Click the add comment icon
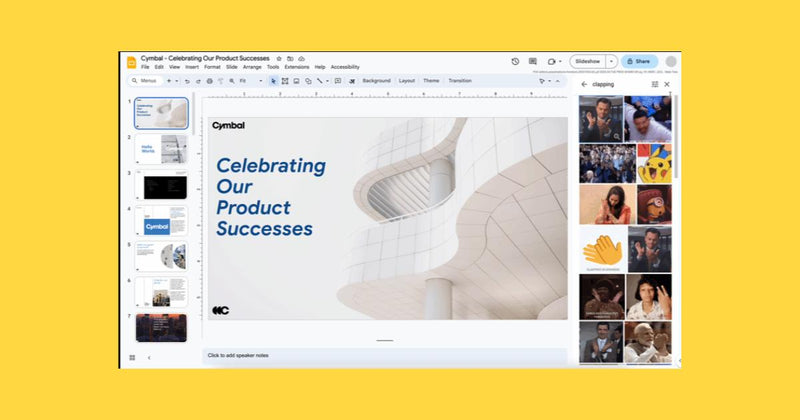This screenshot has height=420, width=800. point(338,81)
